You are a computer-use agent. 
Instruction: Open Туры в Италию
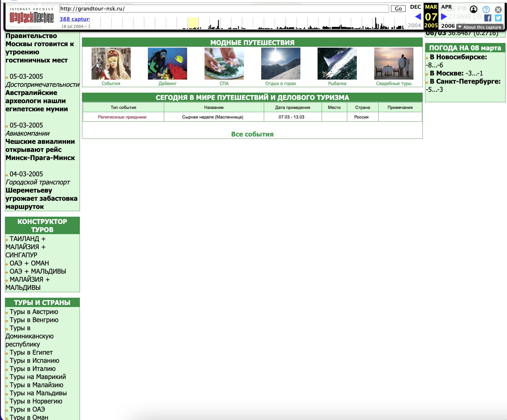coord(33,369)
